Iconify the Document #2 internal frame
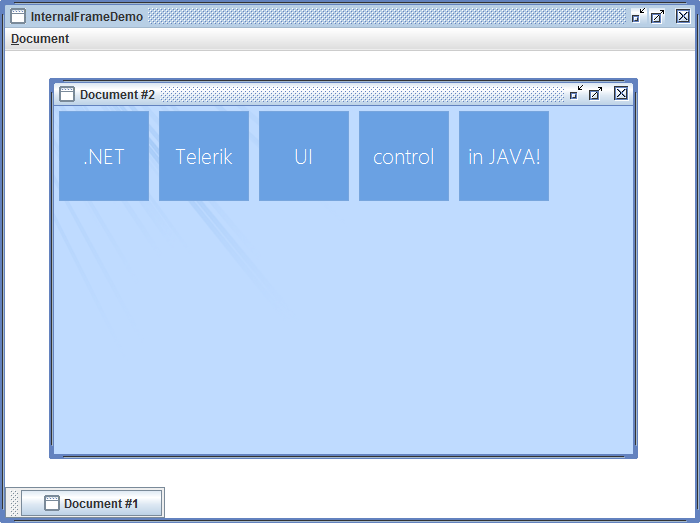Viewport: 700px width, 523px height. tap(576, 93)
